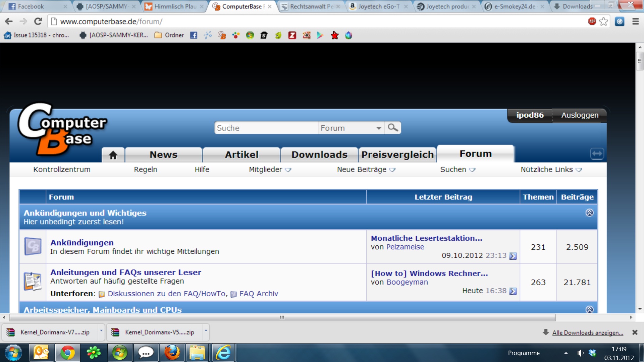The width and height of the screenshot is (644, 362).
Task: Expand Neue Beiträge menu
Action: point(366,170)
